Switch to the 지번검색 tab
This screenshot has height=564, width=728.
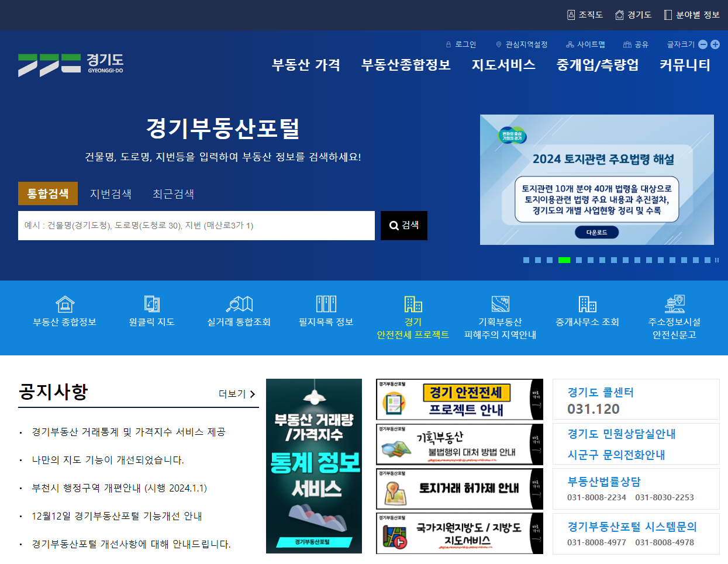(x=110, y=193)
